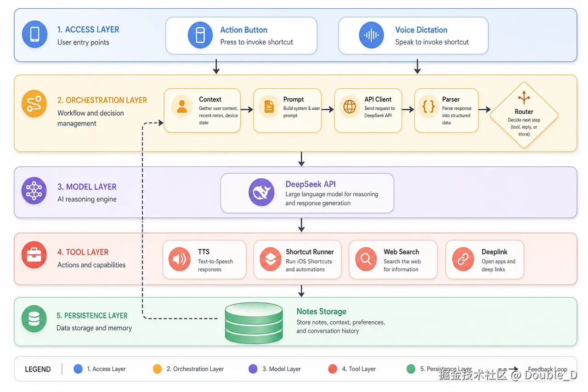Select the 'Notes Storage' heading
Viewport: 588px width, 392px height.
pyautogui.click(x=322, y=312)
